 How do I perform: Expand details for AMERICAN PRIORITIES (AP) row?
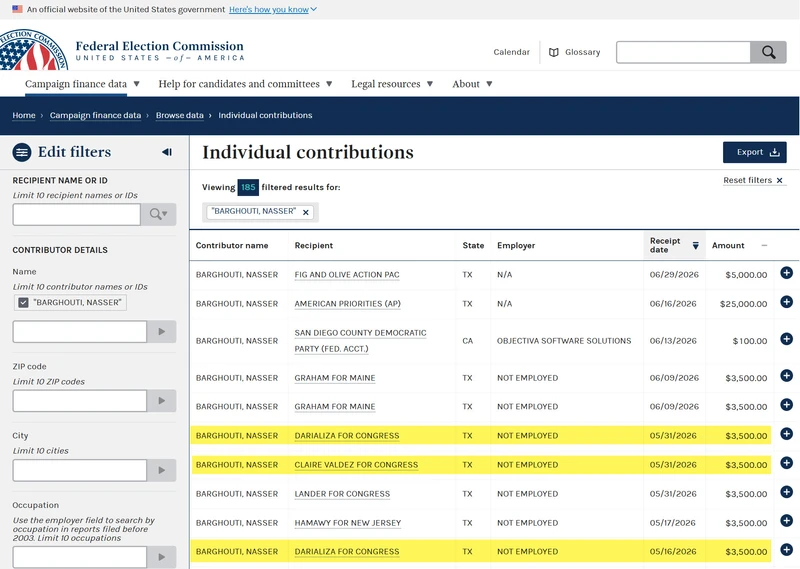click(x=786, y=302)
